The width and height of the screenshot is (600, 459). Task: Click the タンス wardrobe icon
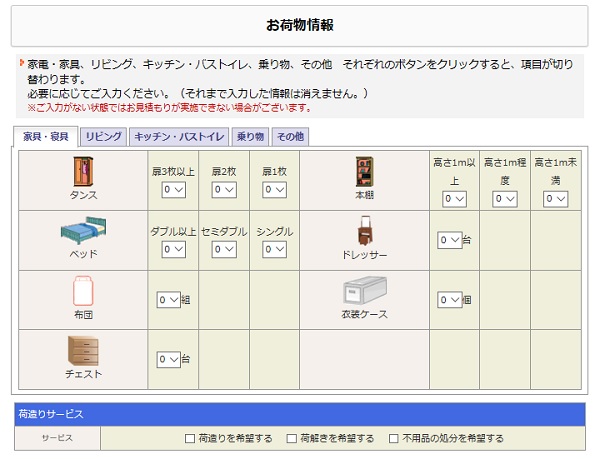tap(83, 171)
